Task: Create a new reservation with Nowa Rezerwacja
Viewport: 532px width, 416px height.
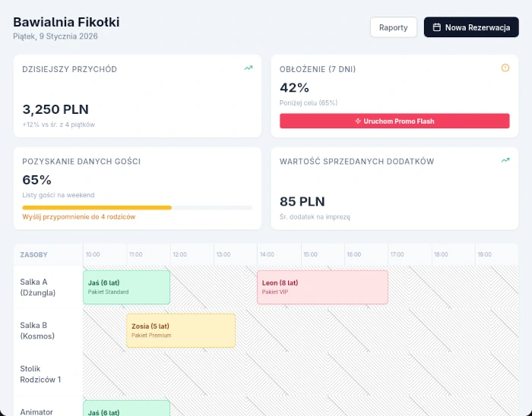Action: pos(471,27)
